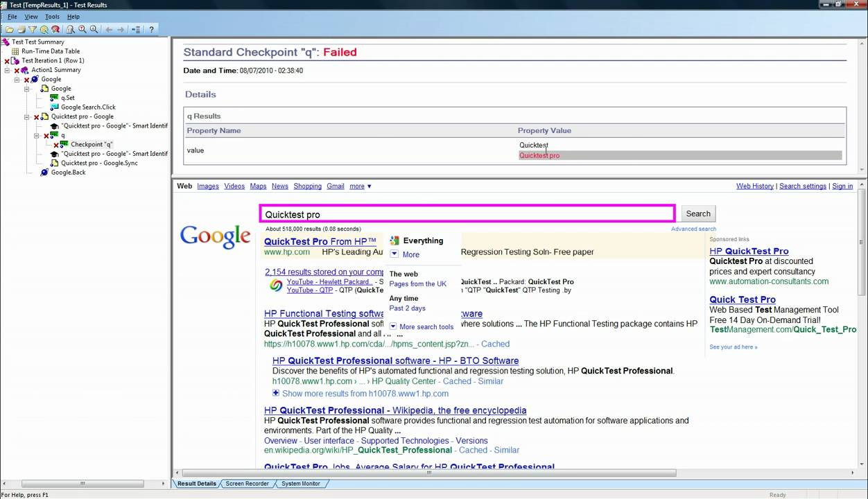Open the Videos link
The width and height of the screenshot is (868, 499).
tap(234, 186)
